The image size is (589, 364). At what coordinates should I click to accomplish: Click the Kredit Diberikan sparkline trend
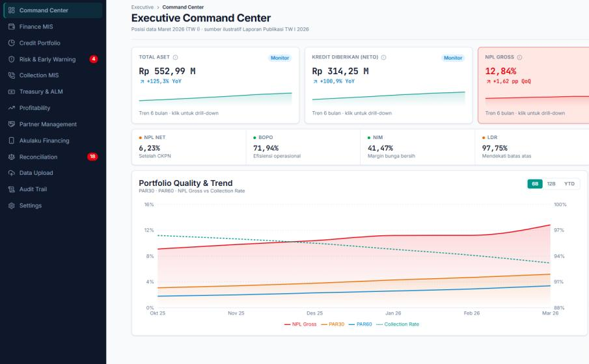pyautogui.click(x=389, y=98)
